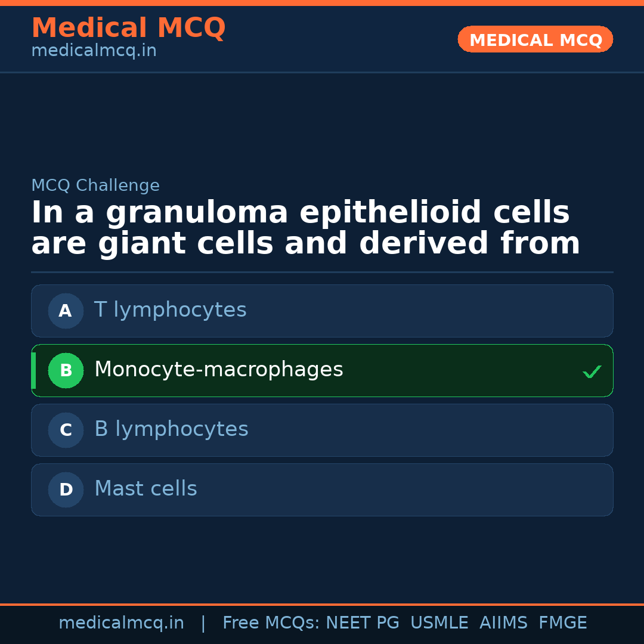
Task: Click "NEET PG" in the footer
Action: point(363,623)
